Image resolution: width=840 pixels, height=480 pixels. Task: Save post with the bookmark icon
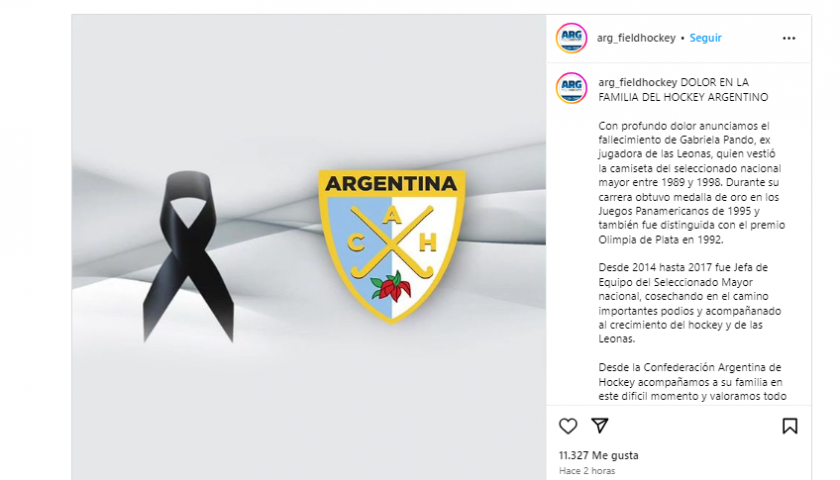(790, 426)
